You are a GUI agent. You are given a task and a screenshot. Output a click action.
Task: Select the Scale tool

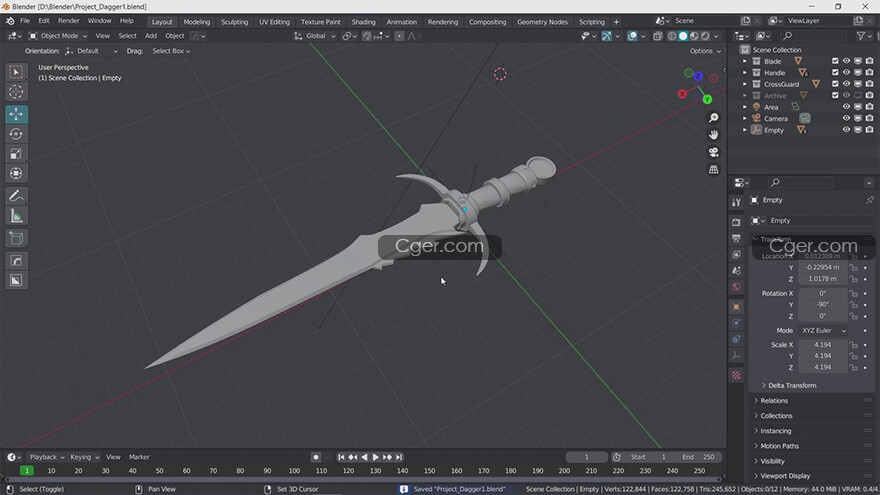(16, 153)
